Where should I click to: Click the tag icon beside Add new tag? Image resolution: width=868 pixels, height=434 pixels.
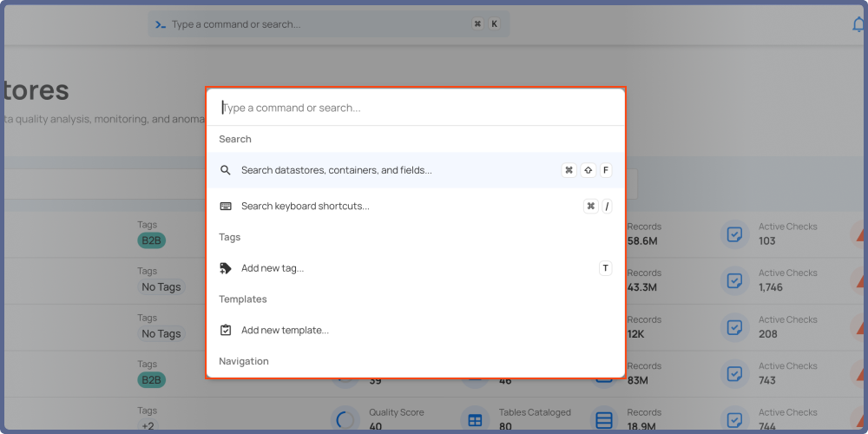pyautogui.click(x=226, y=268)
